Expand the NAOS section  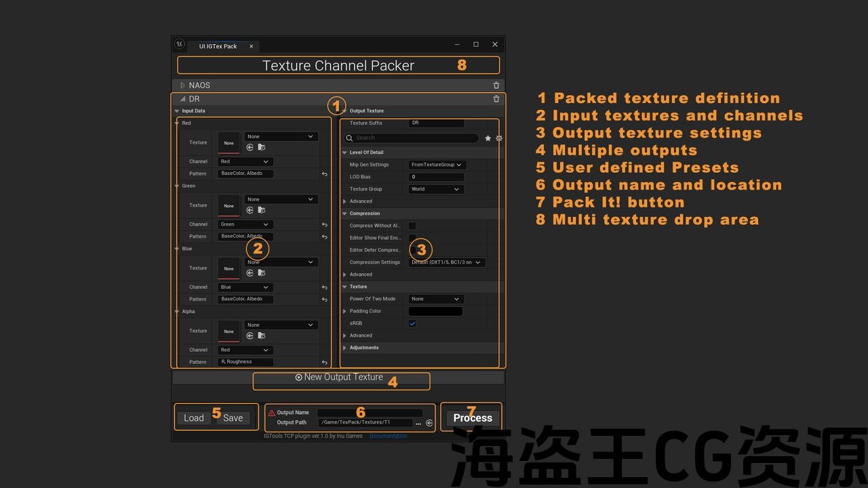(x=182, y=85)
